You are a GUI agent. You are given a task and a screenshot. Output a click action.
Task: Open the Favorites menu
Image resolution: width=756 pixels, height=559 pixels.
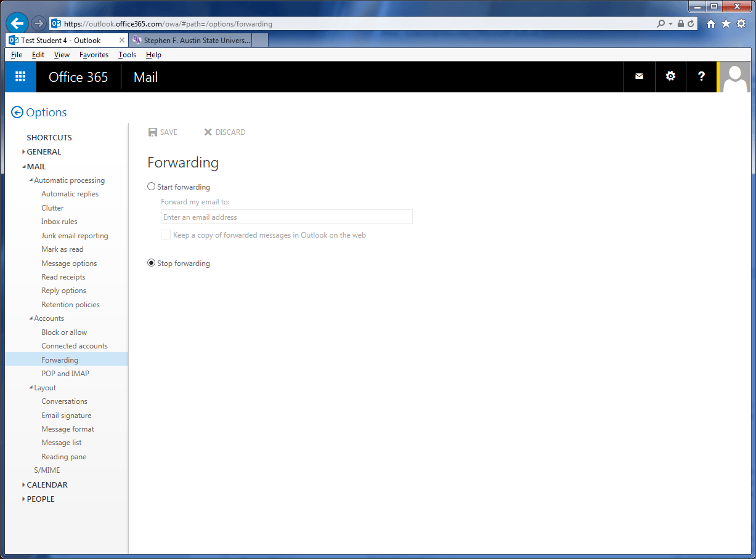point(94,55)
